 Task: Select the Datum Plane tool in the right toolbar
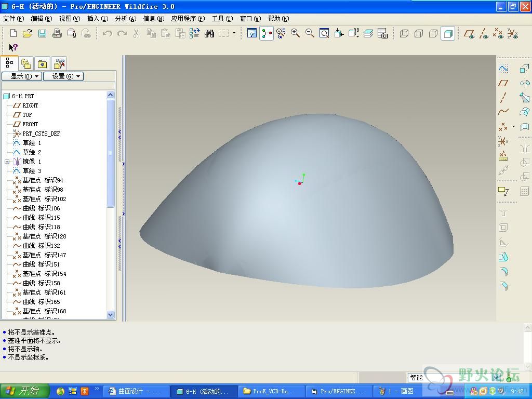503,83
